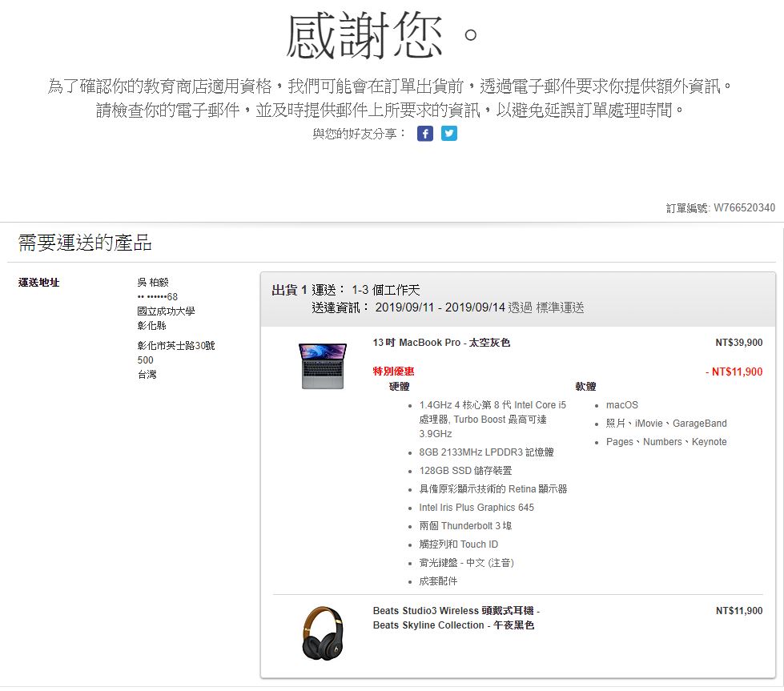Click the 出貨 1 運送 1-3 個工作天 line
Viewport: 784px width, 691px height.
pyautogui.click(x=345, y=290)
